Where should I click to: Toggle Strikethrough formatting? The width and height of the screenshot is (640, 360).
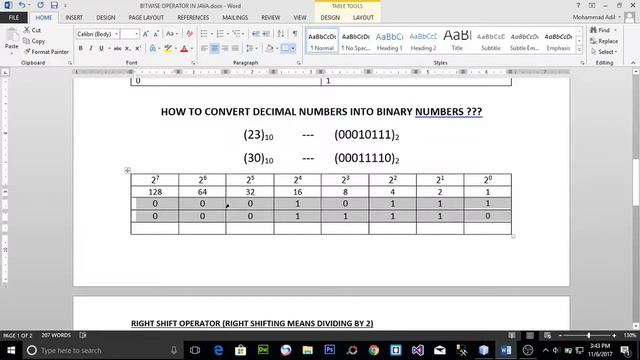(118, 49)
